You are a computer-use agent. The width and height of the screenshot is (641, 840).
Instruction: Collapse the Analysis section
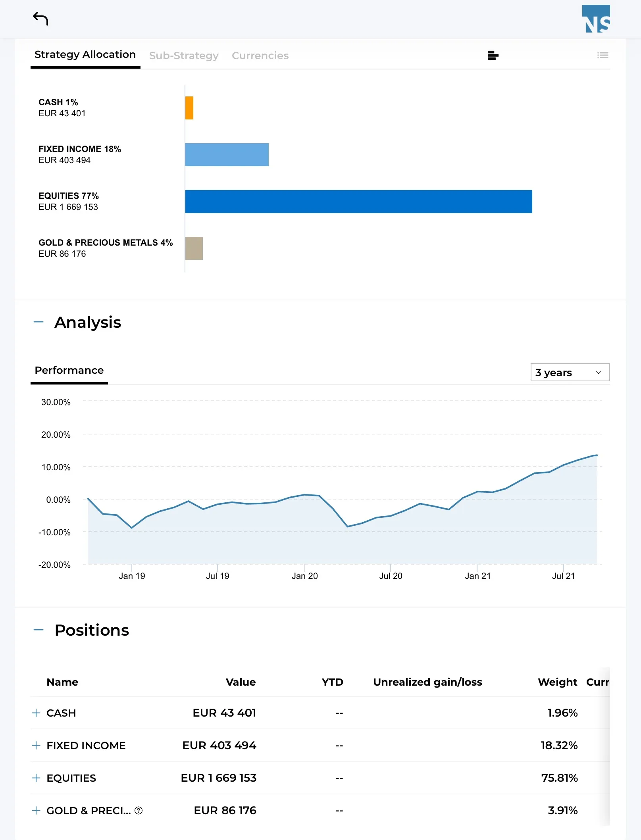pyautogui.click(x=38, y=322)
